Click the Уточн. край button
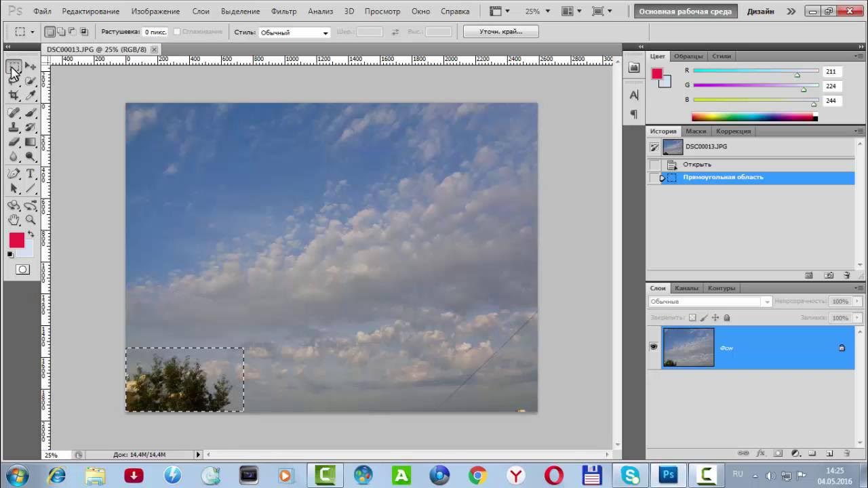The height and width of the screenshot is (488, 868). coord(501,31)
